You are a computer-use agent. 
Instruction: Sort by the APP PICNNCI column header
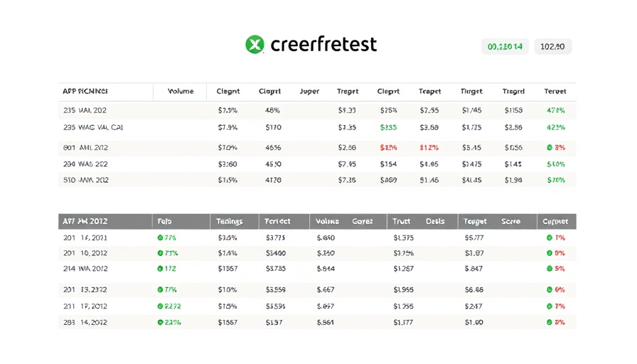85,92
